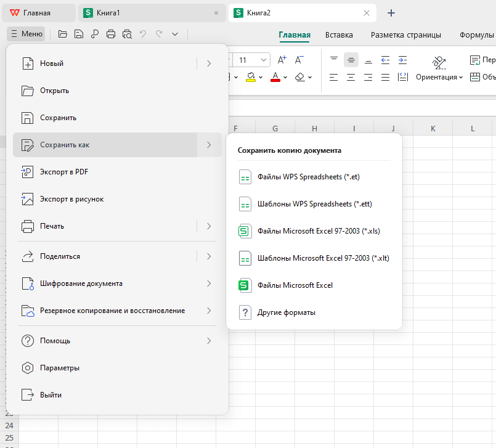Open the Помощь menu item
This screenshot has height=448, width=496.
117,341
